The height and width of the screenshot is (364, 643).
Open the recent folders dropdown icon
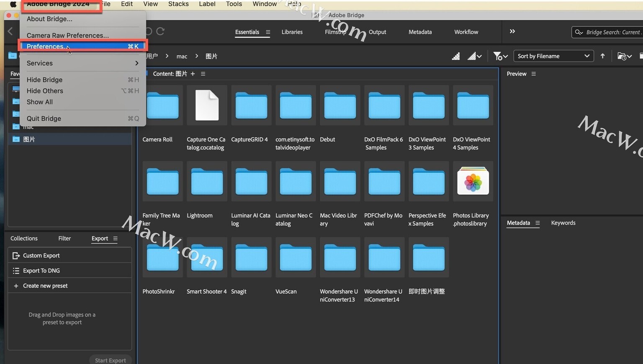[624, 56]
